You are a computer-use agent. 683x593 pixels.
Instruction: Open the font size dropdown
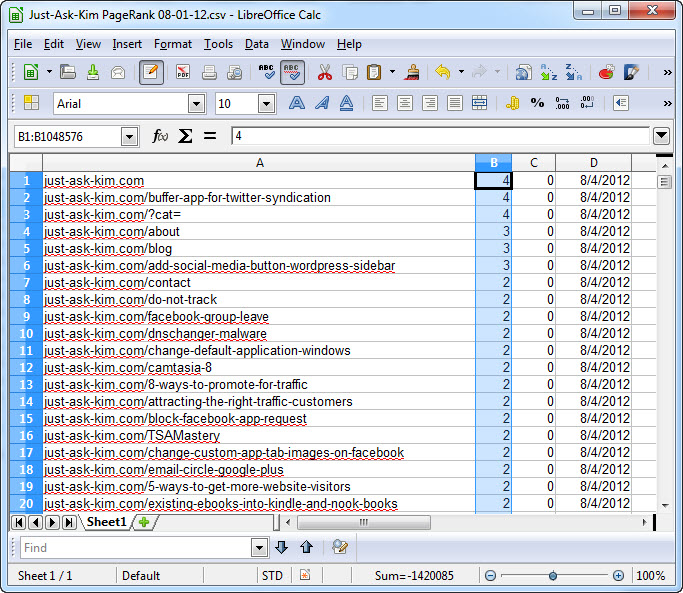(x=266, y=103)
